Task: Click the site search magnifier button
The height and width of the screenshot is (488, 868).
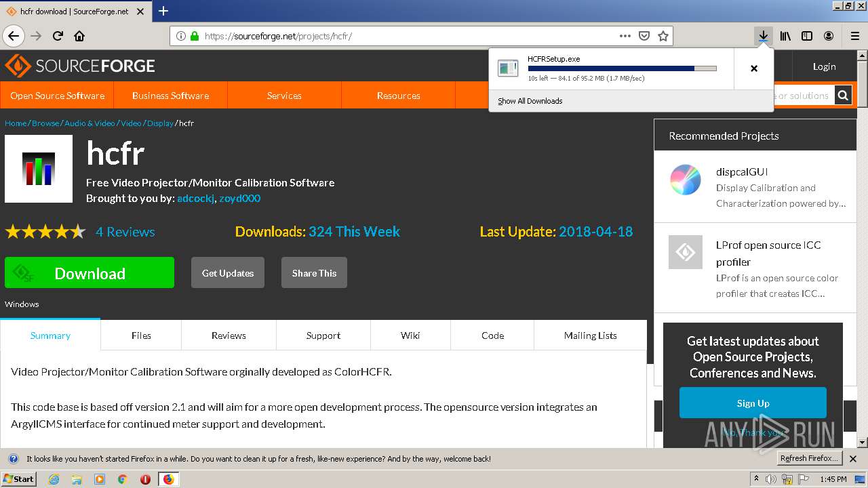Action: click(843, 96)
